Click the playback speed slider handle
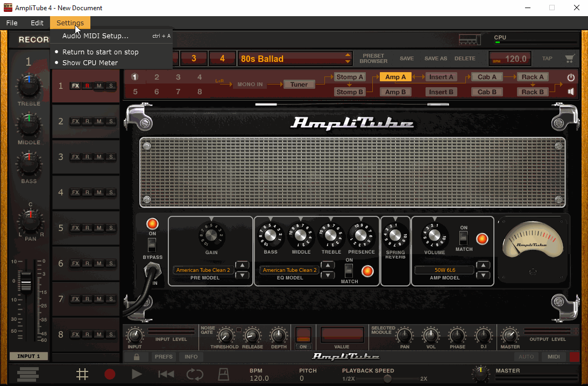The image size is (588, 386). 387,378
